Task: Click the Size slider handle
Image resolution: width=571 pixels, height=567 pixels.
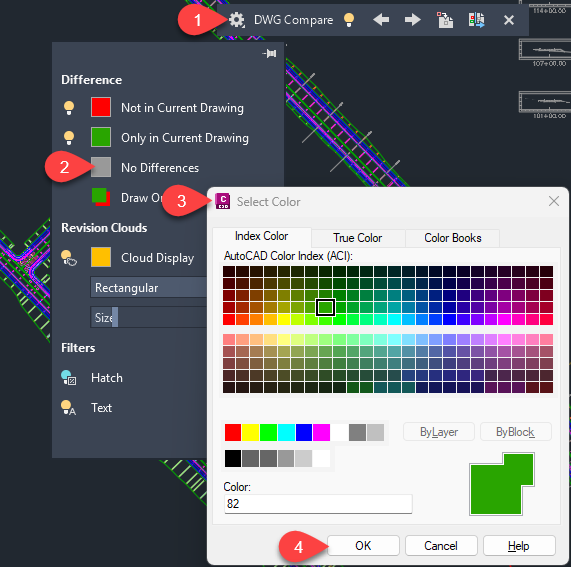Action: tap(115, 317)
